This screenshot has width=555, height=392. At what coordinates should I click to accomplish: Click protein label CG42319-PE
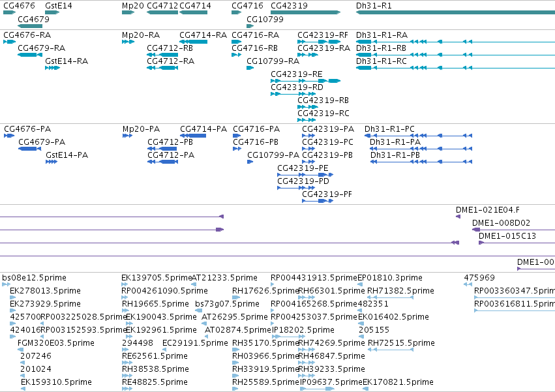(x=303, y=168)
